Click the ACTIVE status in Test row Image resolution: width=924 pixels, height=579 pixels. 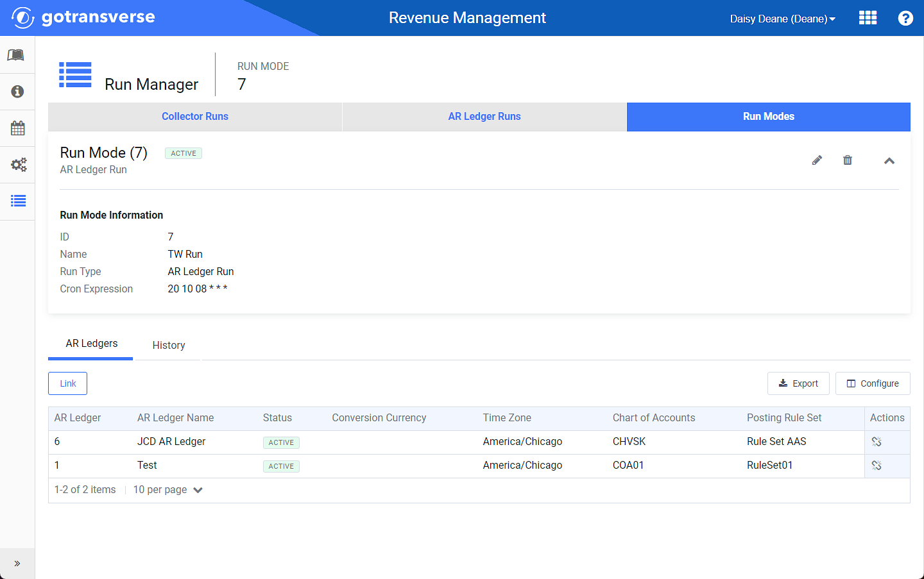coord(281,466)
